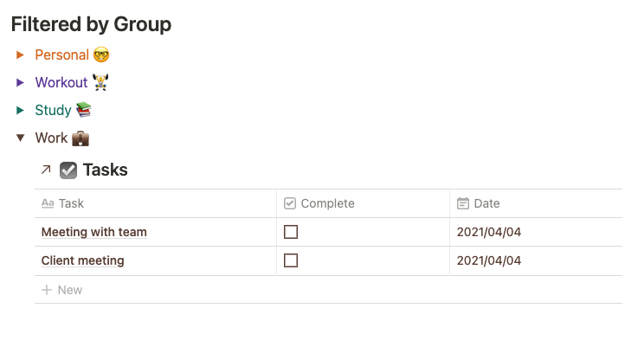The width and height of the screenshot is (644, 353).
Task: Expand the Study toggle triangle
Action: [21, 111]
